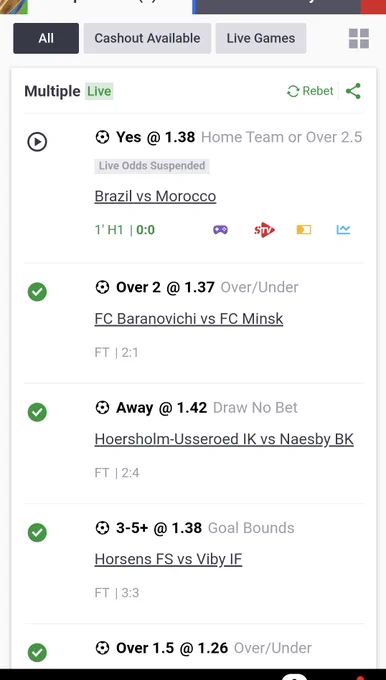
Task: Tap the green checkmark for FC Baranovichi bet
Action: point(37,292)
